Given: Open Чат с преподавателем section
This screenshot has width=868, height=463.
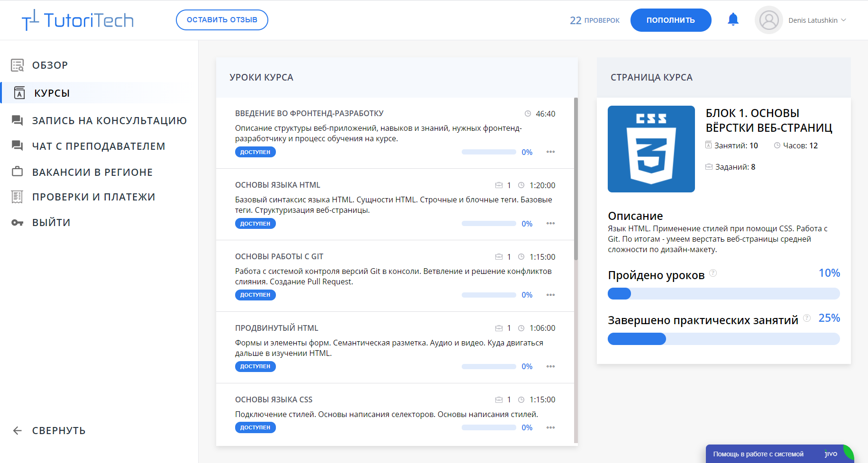Looking at the screenshot, I should tap(99, 146).
